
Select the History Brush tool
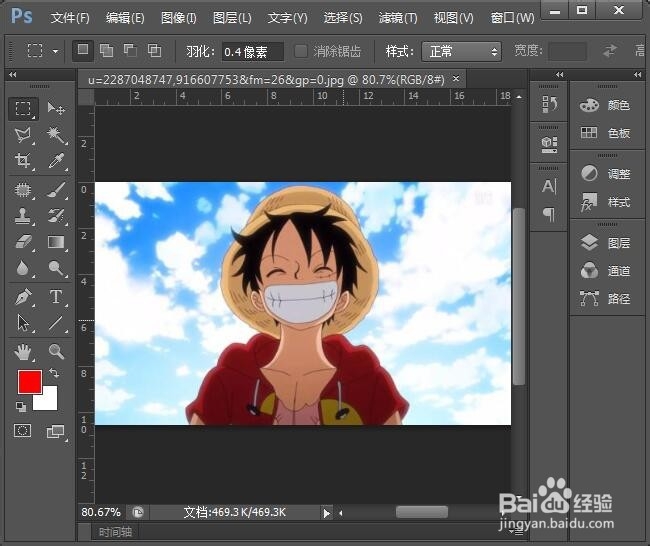[x=56, y=216]
